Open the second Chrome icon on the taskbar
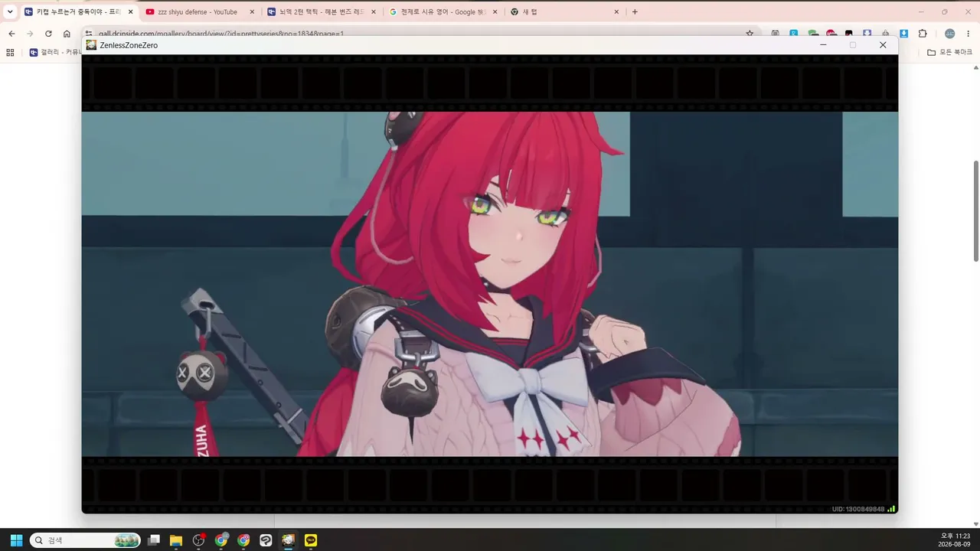The width and height of the screenshot is (980, 551). tap(243, 540)
